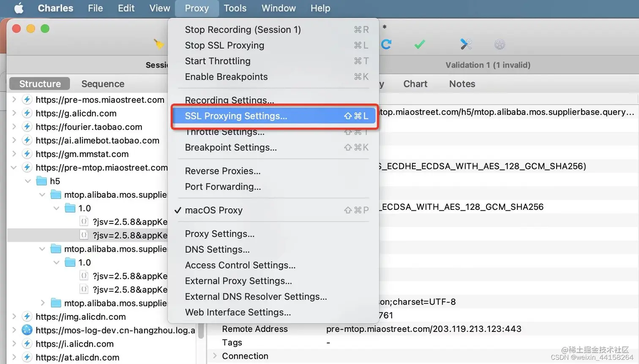Select the highlighted ?jsv=2.5.8&appKe request row
This screenshot has width=639, height=364.
(x=87, y=235)
